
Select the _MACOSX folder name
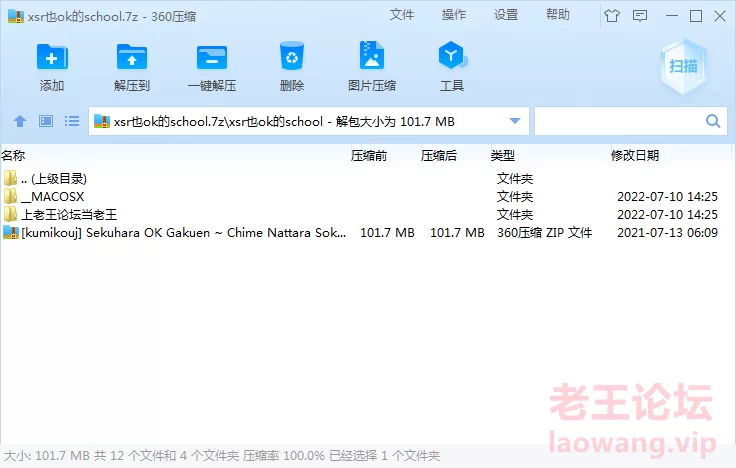coord(53,197)
